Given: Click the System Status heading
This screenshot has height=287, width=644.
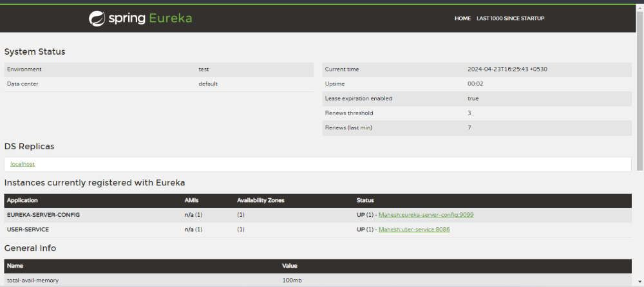Looking at the screenshot, I should coord(35,52).
